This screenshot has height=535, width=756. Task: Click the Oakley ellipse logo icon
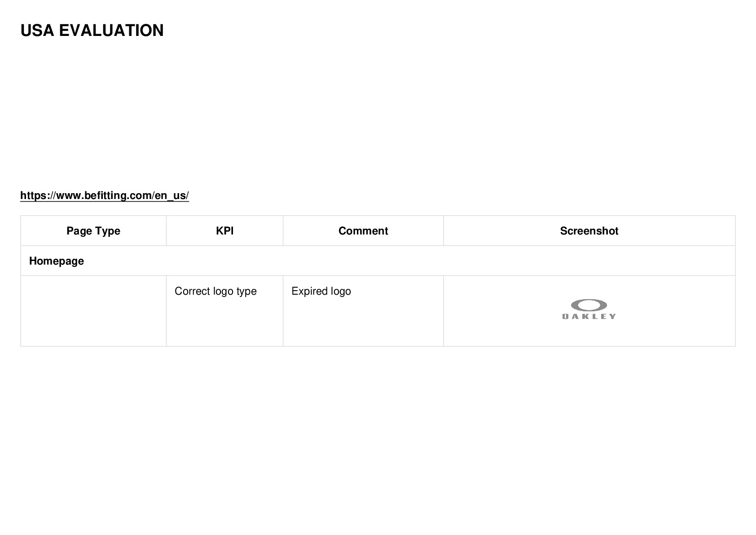coord(589,305)
